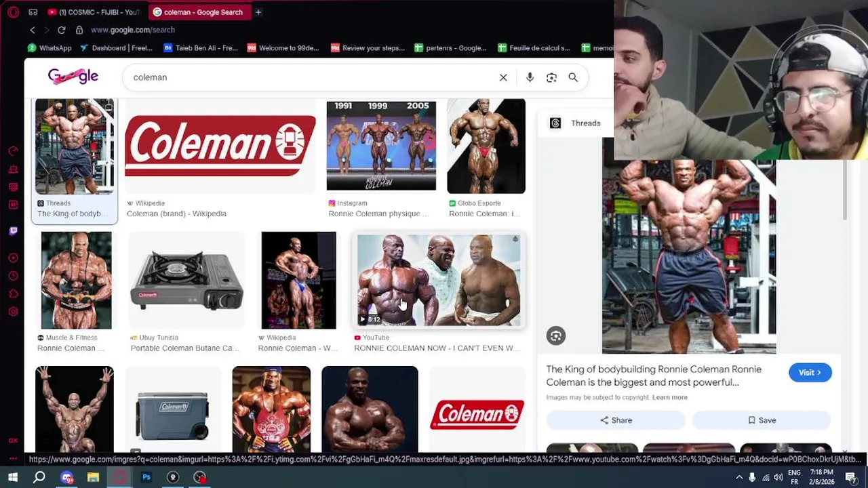Open the Taieb Ben Ali Behance bookmark
This screenshot has width=868, height=488.
click(x=201, y=48)
